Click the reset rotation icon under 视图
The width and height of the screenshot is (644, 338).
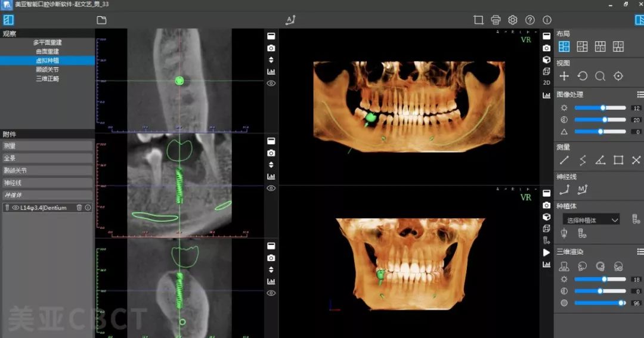582,76
